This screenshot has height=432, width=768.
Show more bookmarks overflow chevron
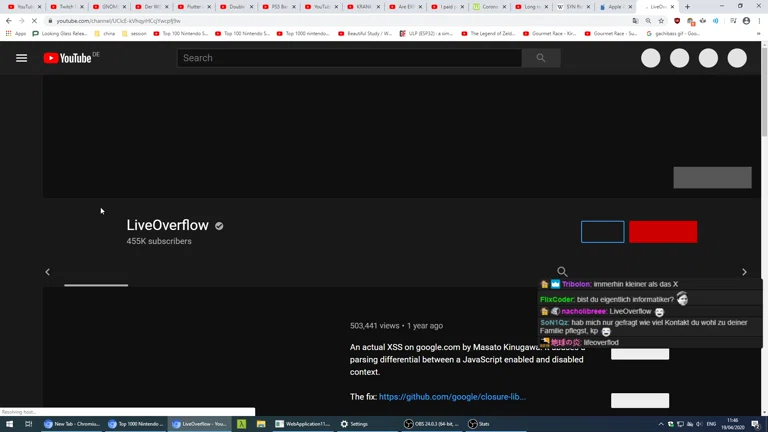coord(758,33)
